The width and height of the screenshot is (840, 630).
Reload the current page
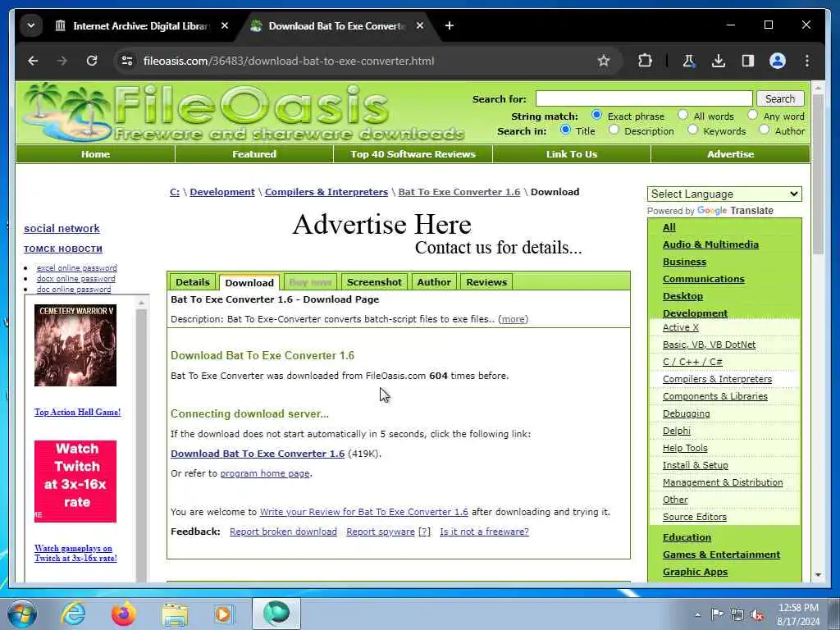(92, 61)
